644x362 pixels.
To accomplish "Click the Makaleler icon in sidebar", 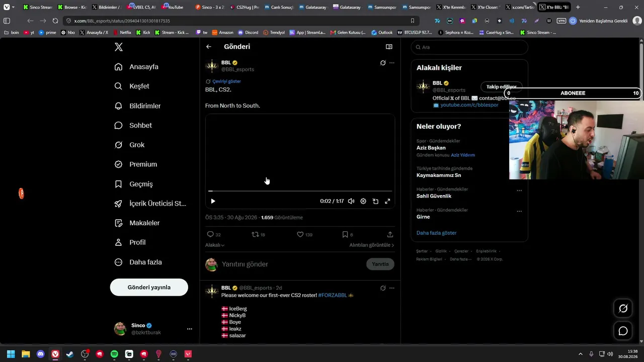I will (x=118, y=223).
